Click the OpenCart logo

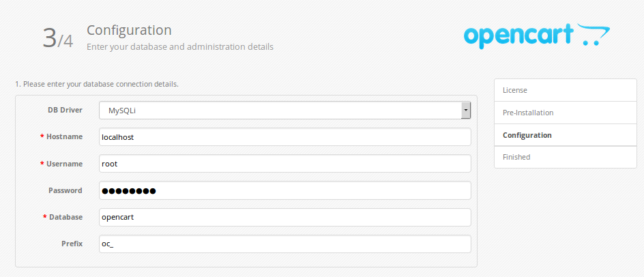pos(536,36)
